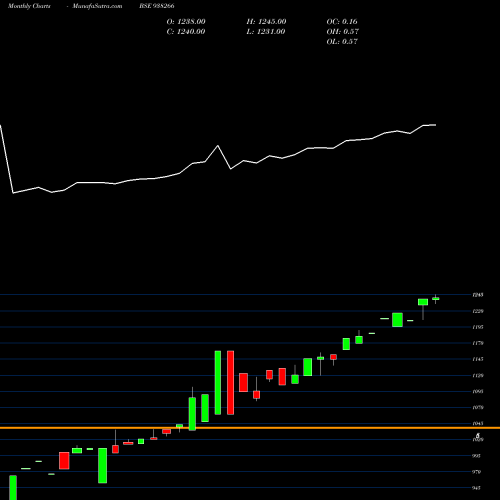Screen dimensions: 500x500
Task: Click the 945 price axis label
Action: point(477,488)
